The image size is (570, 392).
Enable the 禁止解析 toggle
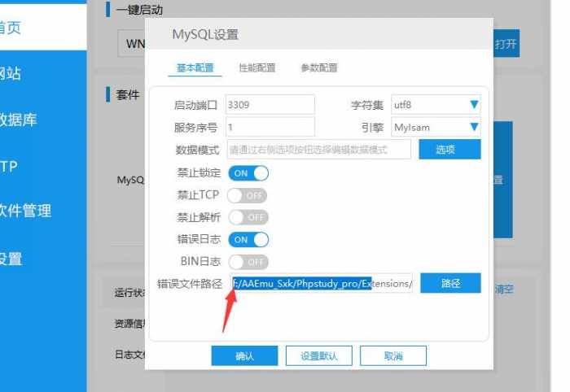coord(248,217)
